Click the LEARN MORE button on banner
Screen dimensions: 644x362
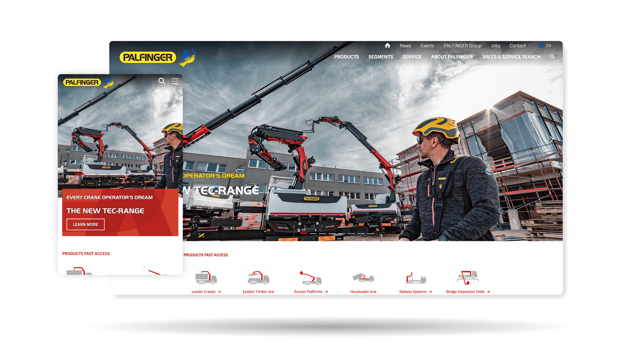[x=86, y=225]
